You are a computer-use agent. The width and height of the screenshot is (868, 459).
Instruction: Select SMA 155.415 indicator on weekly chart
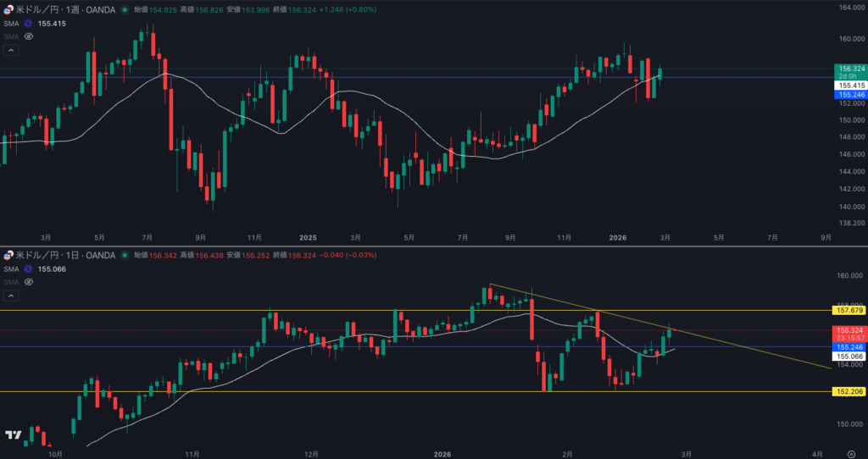[x=51, y=23]
